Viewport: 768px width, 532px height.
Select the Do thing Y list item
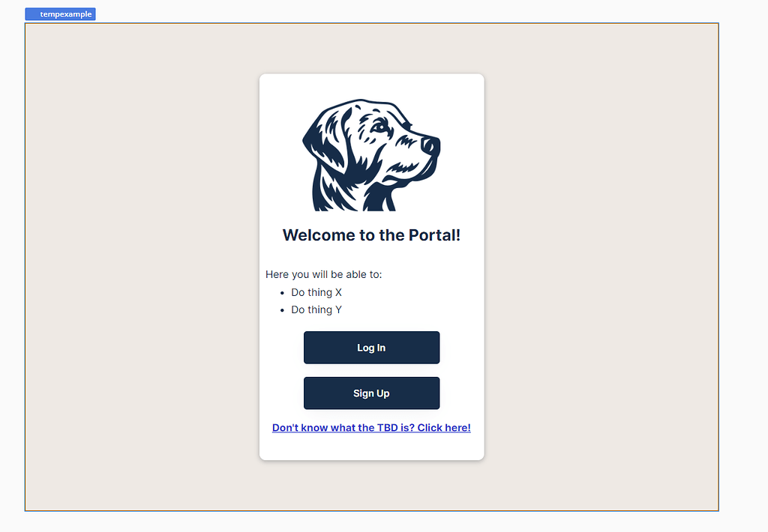pyautogui.click(x=316, y=309)
